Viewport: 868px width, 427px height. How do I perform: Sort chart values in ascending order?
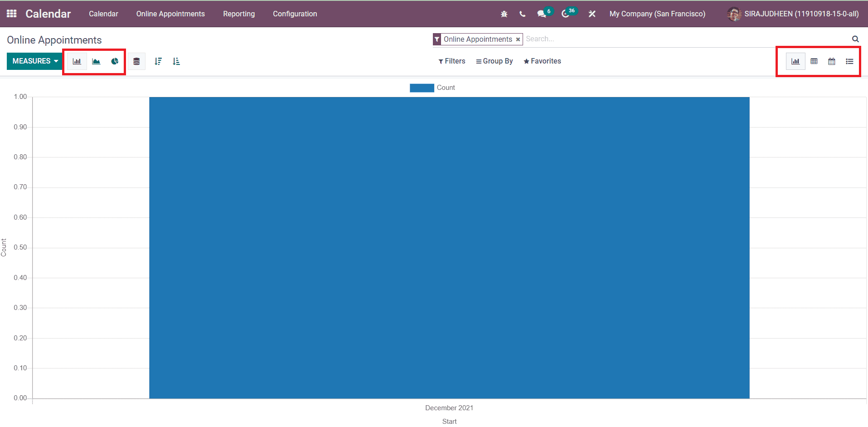coord(176,61)
